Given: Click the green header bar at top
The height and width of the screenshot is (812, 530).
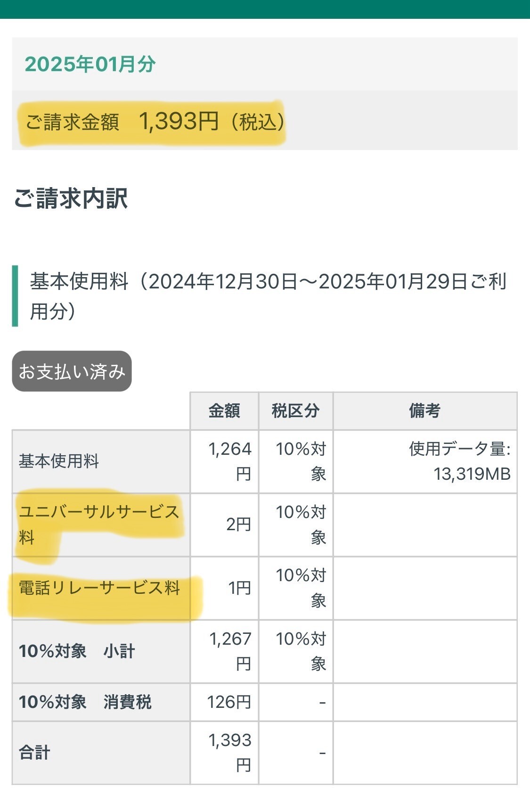Looking at the screenshot, I should pos(265,8).
